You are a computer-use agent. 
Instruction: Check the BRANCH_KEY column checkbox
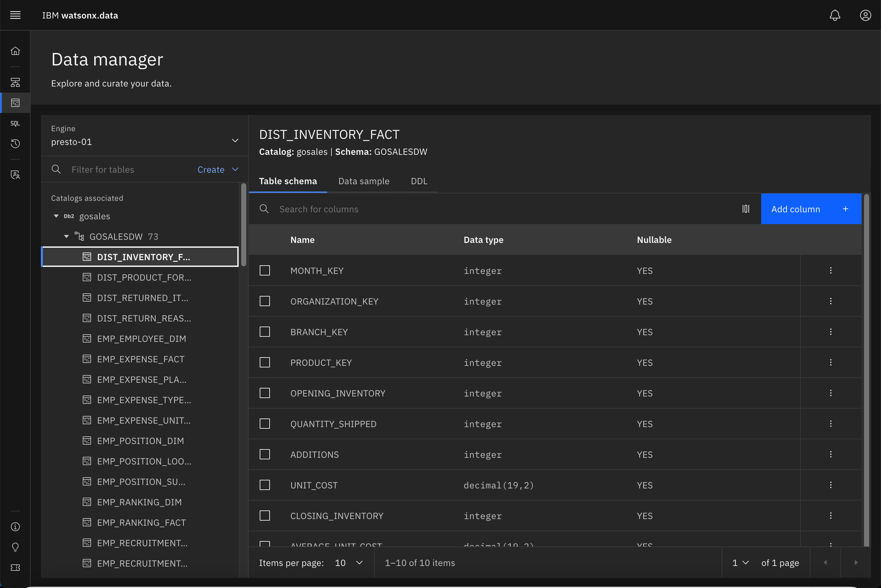pos(265,332)
